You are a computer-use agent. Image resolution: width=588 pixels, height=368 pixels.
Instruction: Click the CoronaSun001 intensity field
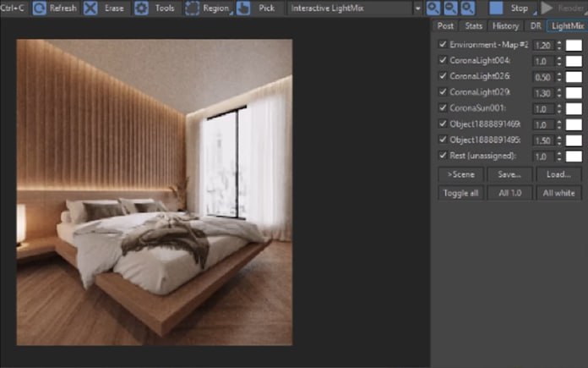[x=543, y=109]
